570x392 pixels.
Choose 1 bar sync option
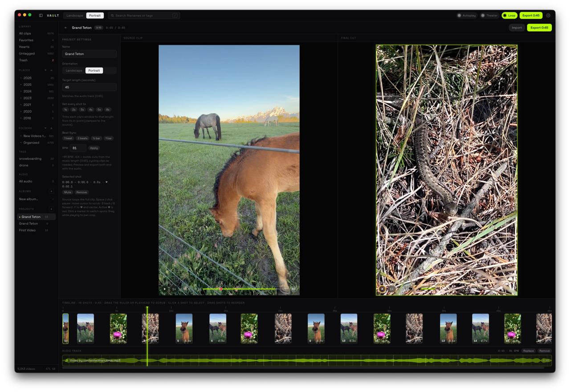[109, 138]
